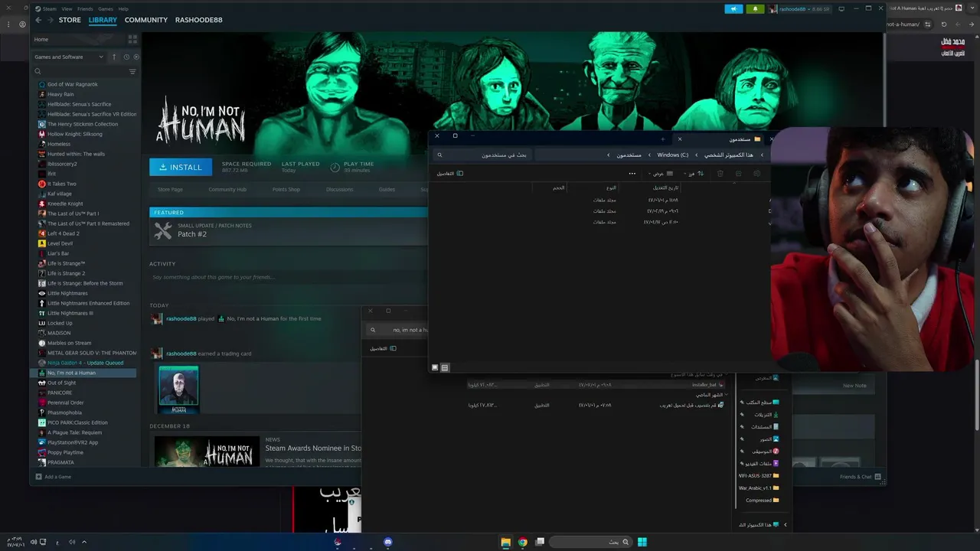Open the Guides link
980x551 pixels.
(387, 189)
